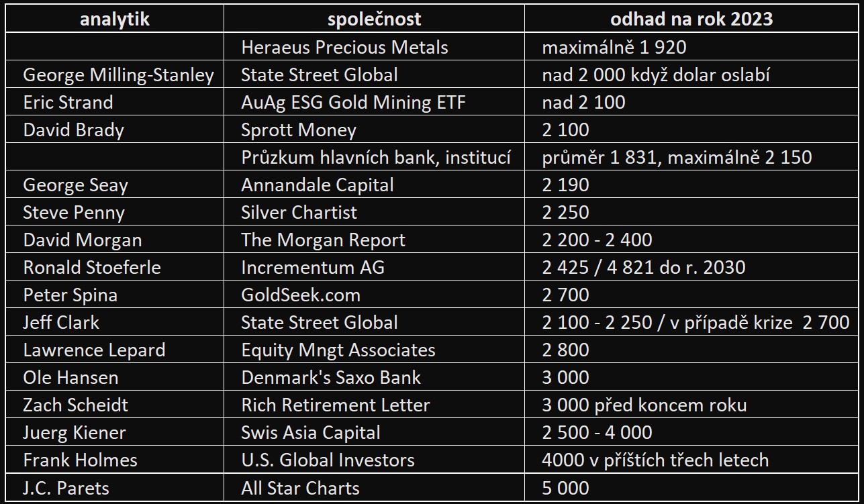Click the 'odhad na rok 2023' header
Viewport: 864px width, 504px height.
[x=691, y=19]
